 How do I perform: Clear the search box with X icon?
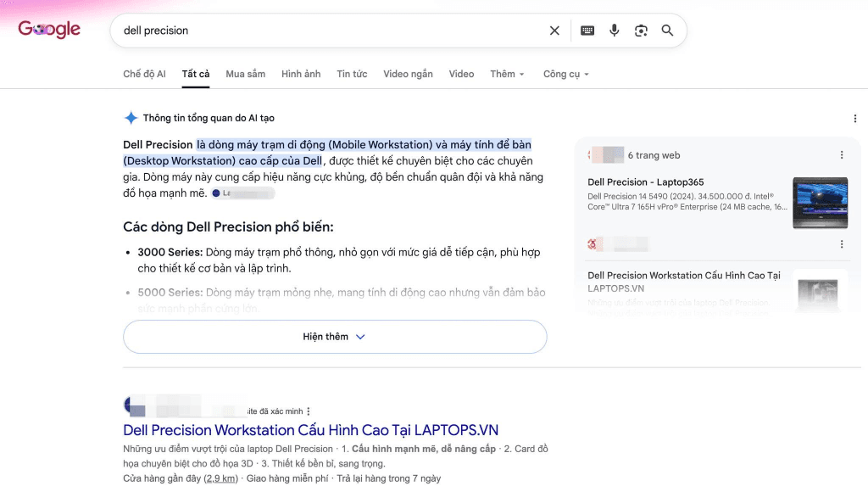[x=554, y=31]
